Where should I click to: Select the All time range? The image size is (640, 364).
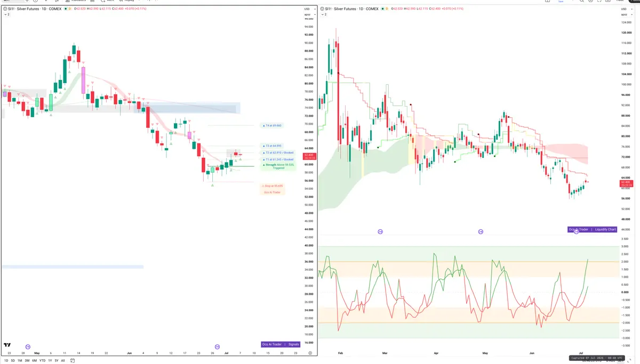(63, 360)
